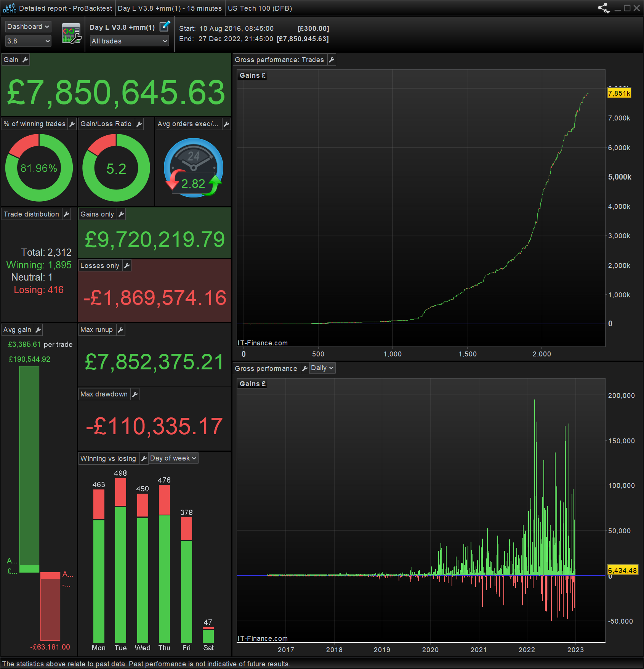Click the ProRealTime demo logo icon
Image resolution: width=644 pixels, height=669 pixels.
click(x=10, y=8)
